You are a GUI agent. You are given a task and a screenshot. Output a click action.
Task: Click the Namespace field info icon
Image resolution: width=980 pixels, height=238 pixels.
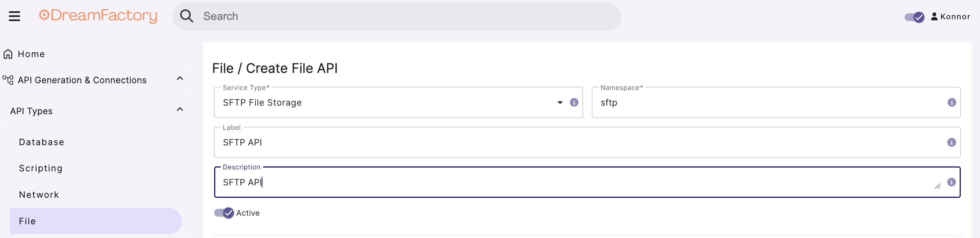click(952, 102)
